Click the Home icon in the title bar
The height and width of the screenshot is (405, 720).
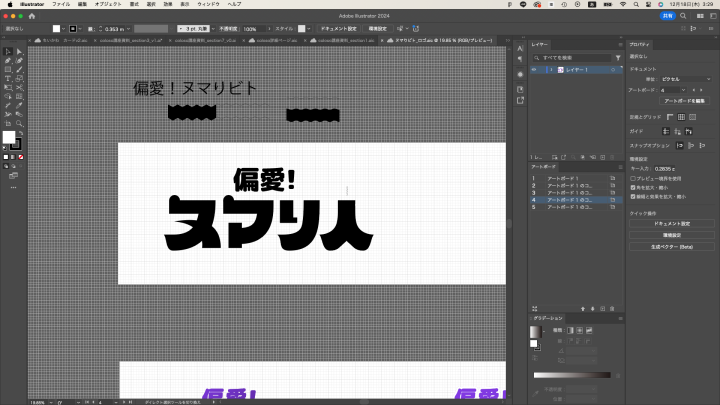[32, 16]
